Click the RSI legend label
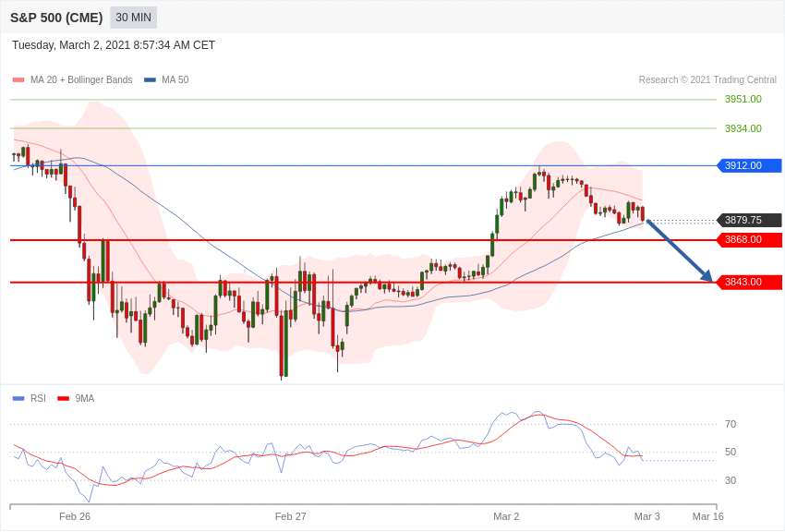 pyautogui.click(x=38, y=398)
